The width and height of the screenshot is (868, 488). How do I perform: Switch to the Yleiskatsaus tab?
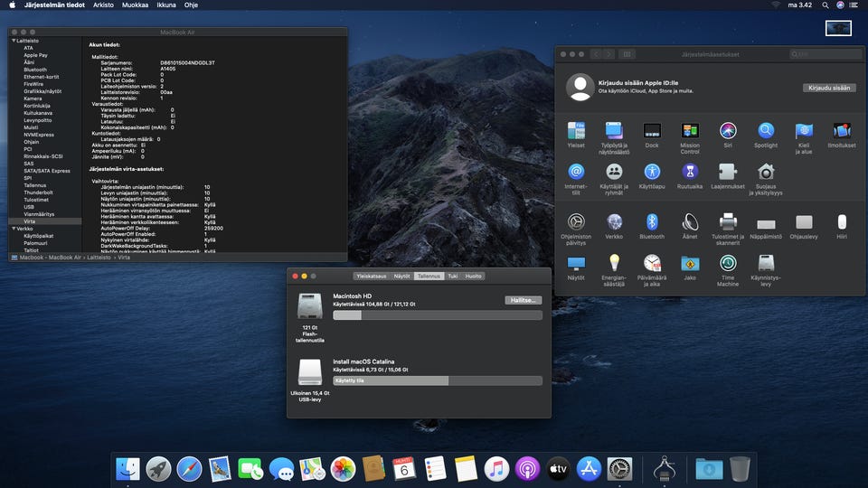coord(372,276)
